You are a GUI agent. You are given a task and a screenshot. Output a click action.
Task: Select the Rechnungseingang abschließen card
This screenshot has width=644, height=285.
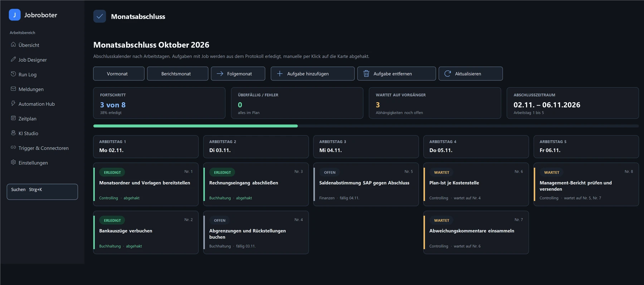[x=256, y=185]
